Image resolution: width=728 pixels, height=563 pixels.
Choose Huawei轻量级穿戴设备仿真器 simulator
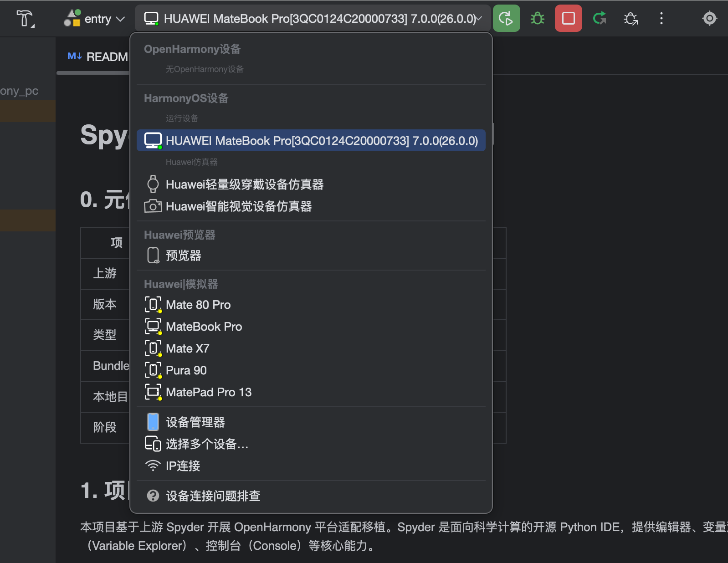point(311,184)
